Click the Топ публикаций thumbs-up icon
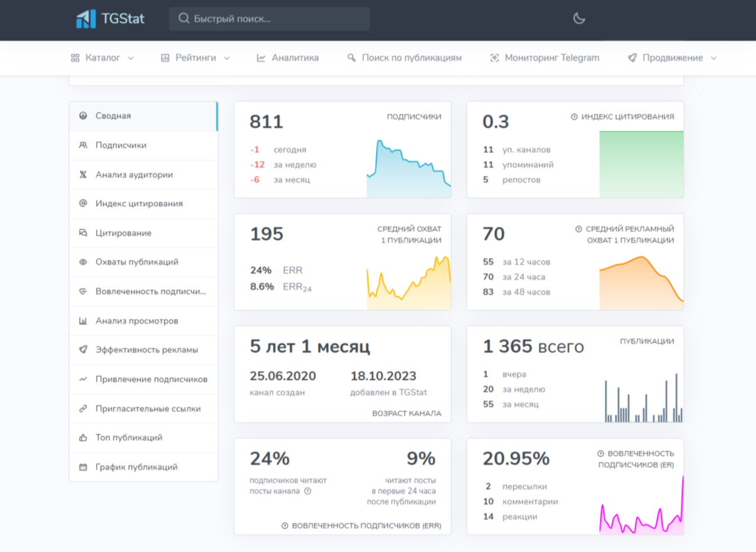 tap(83, 438)
